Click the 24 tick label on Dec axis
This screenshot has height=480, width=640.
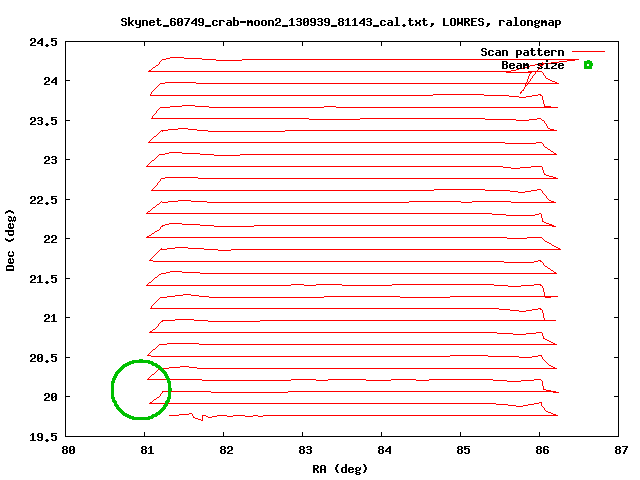51,81
